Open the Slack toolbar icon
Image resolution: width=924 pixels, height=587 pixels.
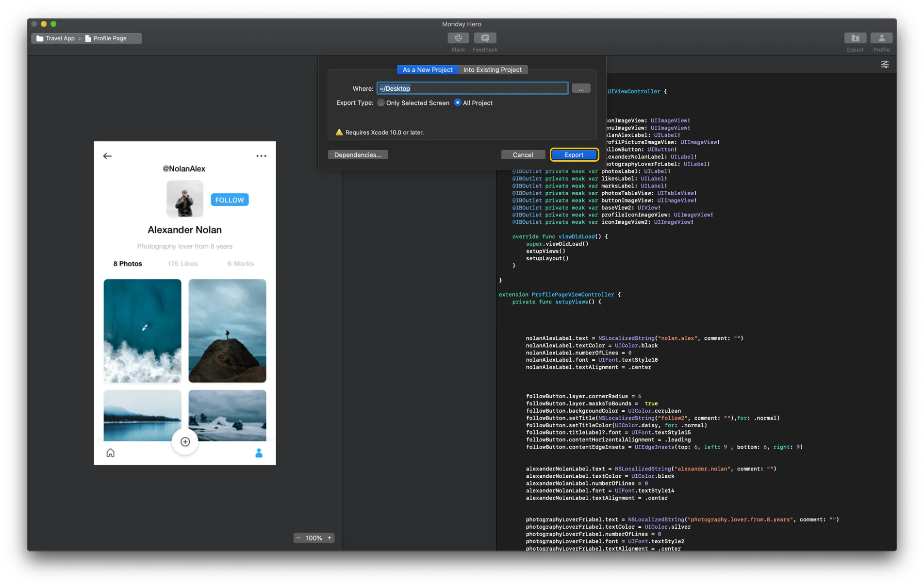coord(458,38)
